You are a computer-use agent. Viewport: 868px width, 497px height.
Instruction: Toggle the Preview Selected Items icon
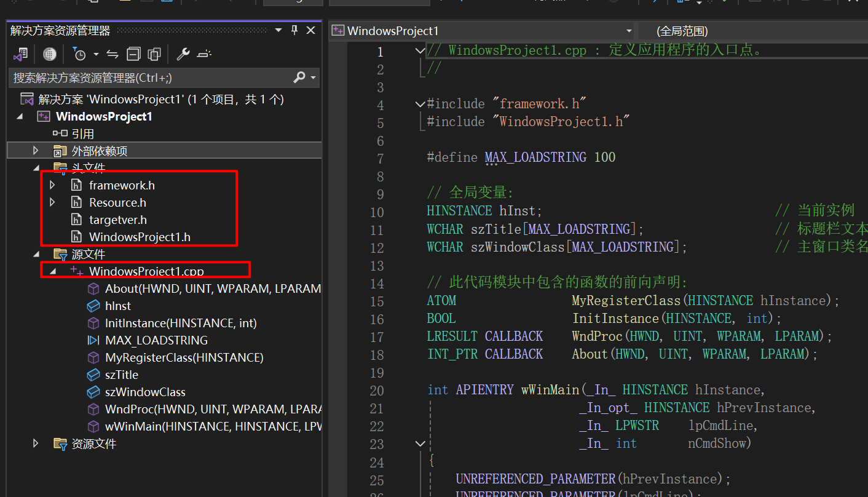tap(204, 54)
